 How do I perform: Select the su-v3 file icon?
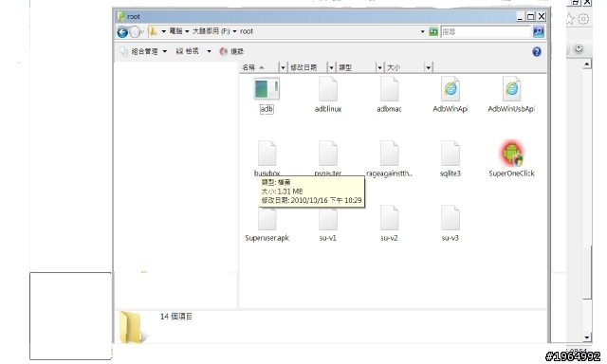[x=451, y=218]
